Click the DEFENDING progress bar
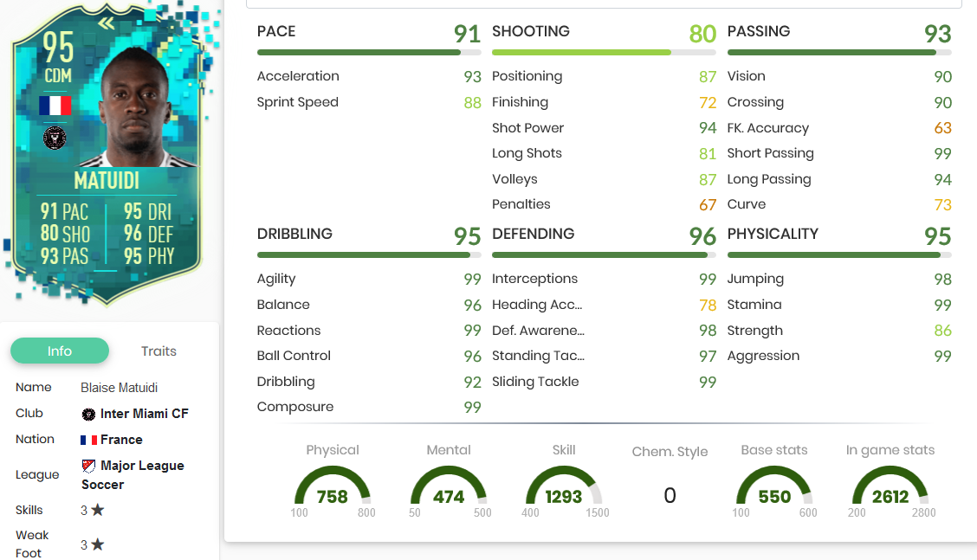 tap(604, 254)
